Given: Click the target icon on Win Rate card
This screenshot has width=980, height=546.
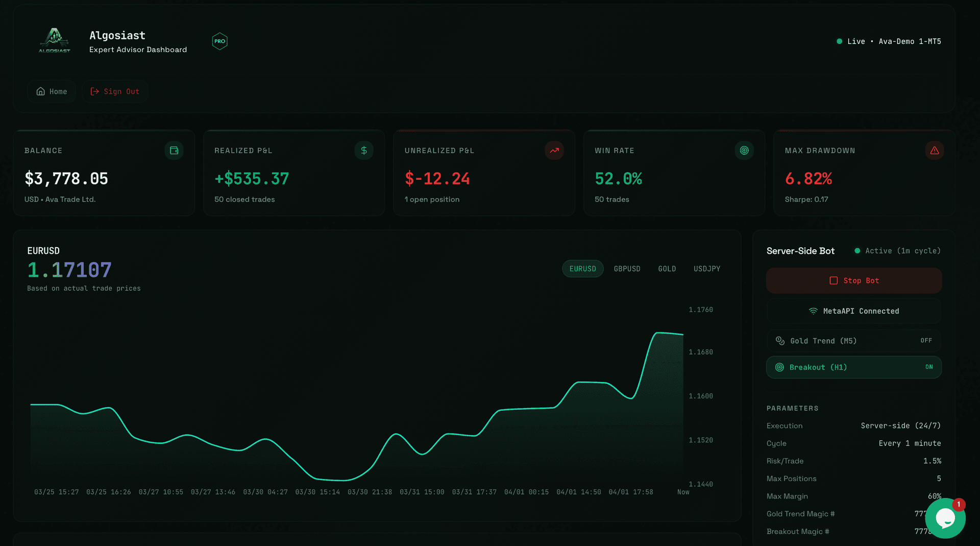Looking at the screenshot, I should pos(744,151).
